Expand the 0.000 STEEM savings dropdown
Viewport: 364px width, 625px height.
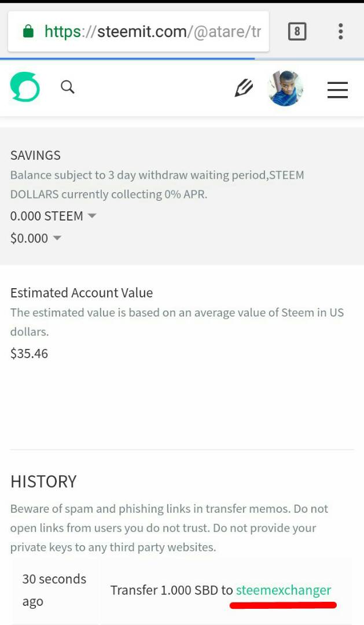point(91,216)
